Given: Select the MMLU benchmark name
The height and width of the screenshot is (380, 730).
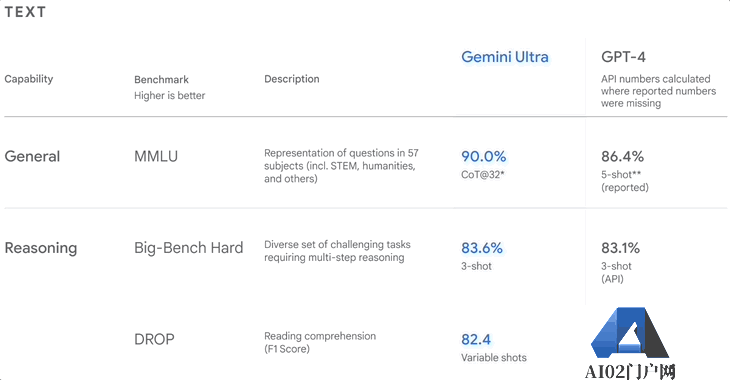Looking at the screenshot, I should click(x=156, y=156).
